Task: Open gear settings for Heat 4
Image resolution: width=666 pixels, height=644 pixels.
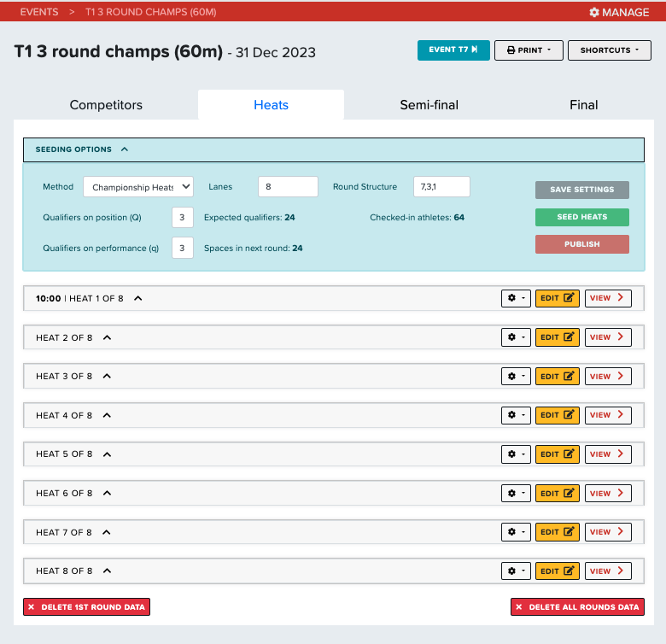Action: (516, 415)
